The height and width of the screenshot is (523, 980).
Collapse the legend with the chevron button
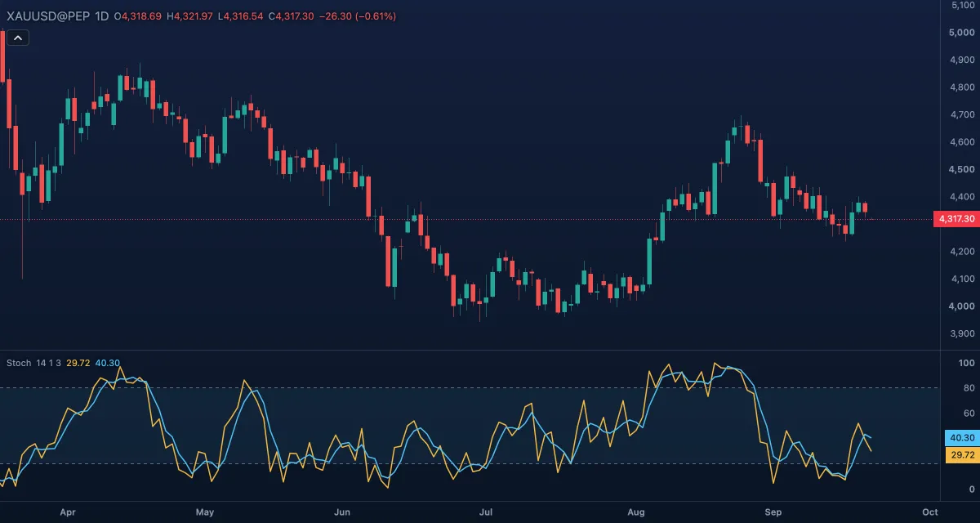18,38
